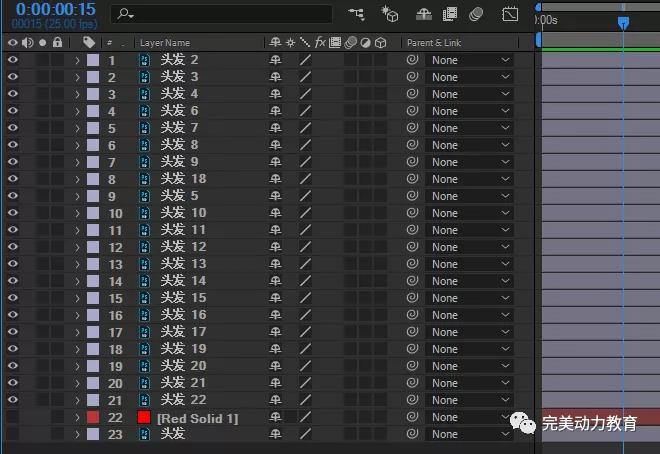The height and width of the screenshot is (454, 660).
Task: Click the Parent & Link column header
Action: [x=434, y=43]
